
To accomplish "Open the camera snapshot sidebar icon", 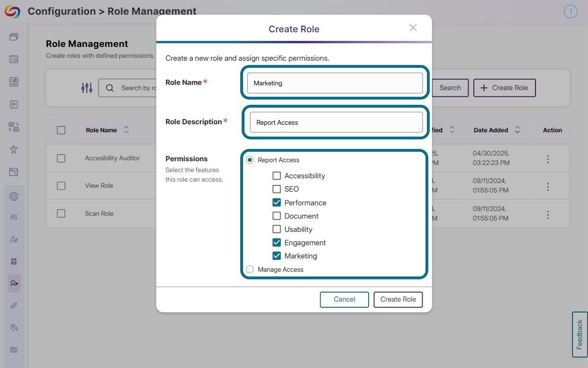I will click(x=14, y=350).
